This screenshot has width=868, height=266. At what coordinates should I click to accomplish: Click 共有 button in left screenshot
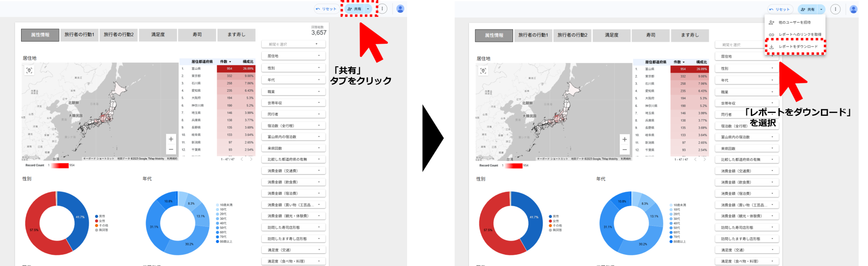point(355,9)
